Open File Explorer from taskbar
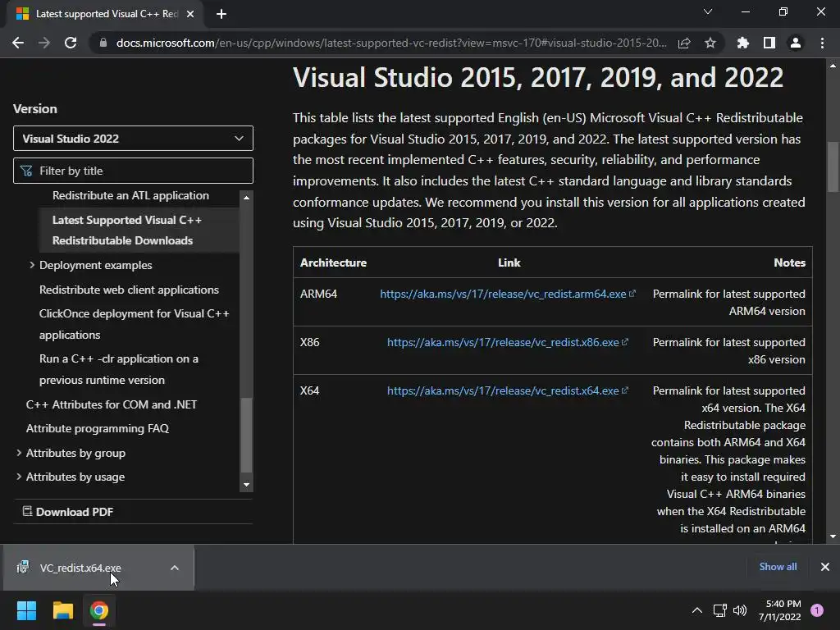 (x=62, y=610)
